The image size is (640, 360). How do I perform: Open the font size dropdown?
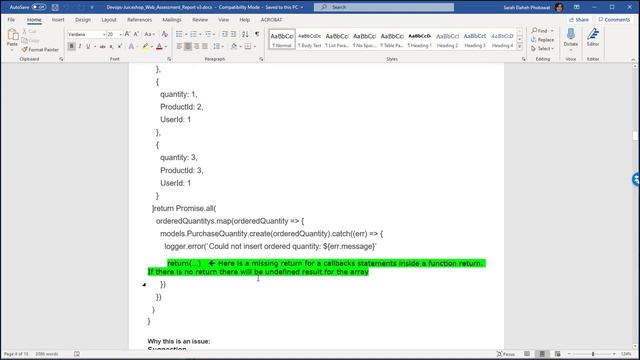(120, 35)
